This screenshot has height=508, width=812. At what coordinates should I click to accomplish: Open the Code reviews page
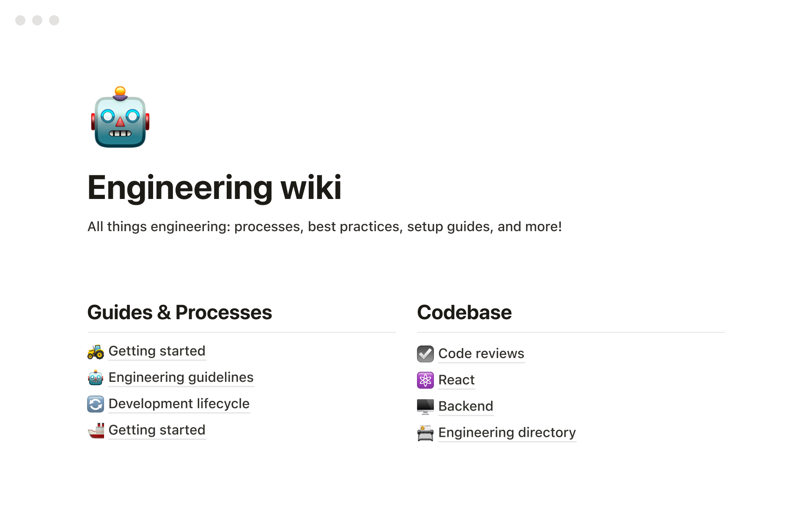tap(481, 354)
